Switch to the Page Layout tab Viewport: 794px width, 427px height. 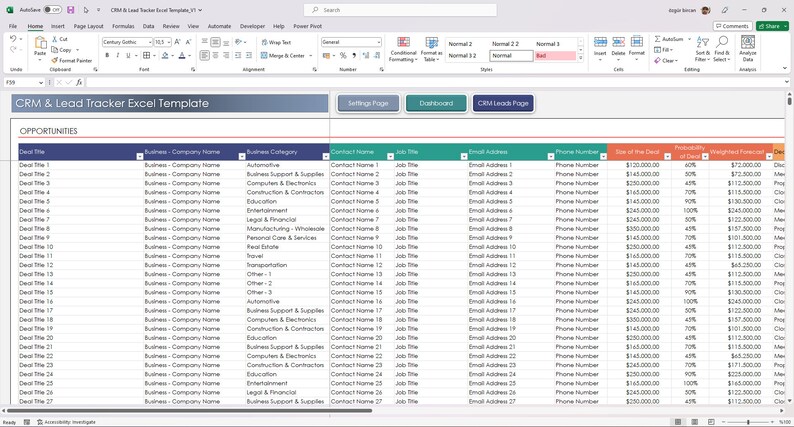click(x=89, y=26)
